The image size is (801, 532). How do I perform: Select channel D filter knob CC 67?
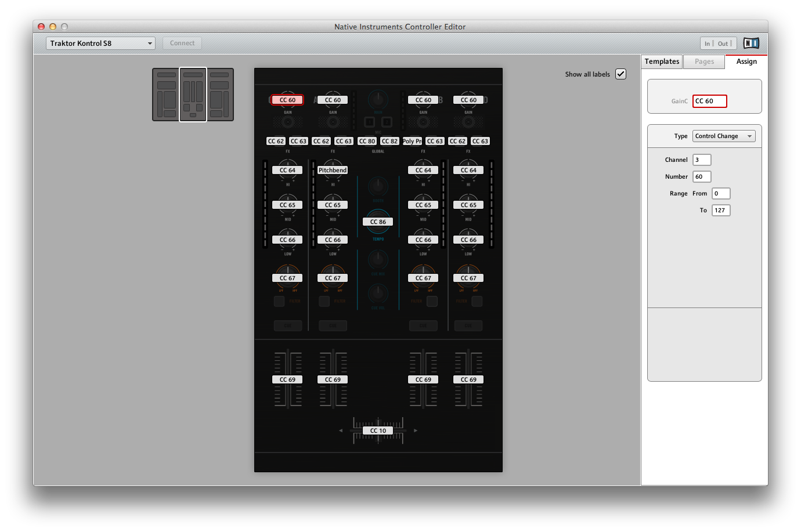pyautogui.click(x=468, y=278)
